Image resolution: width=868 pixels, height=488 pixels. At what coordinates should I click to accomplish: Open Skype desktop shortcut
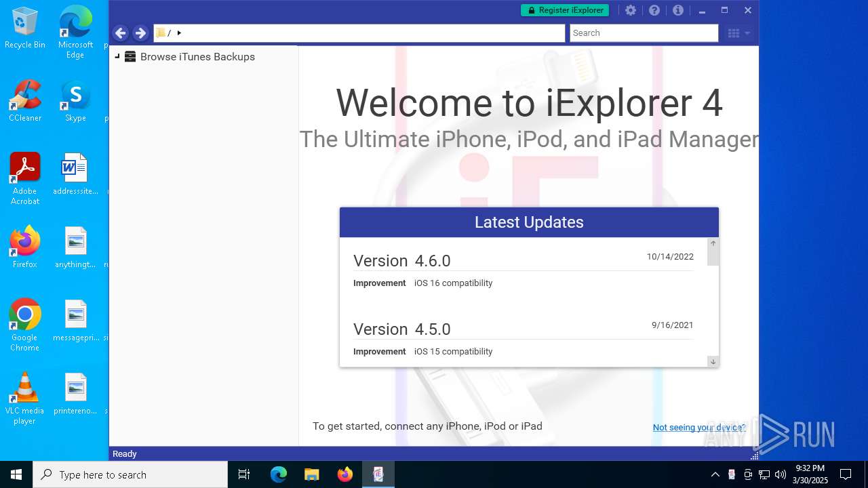pyautogui.click(x=75, y=101)
